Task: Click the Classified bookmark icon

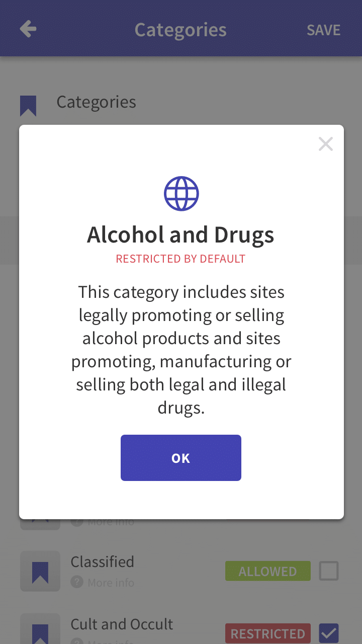Action: tap(40, 572)
